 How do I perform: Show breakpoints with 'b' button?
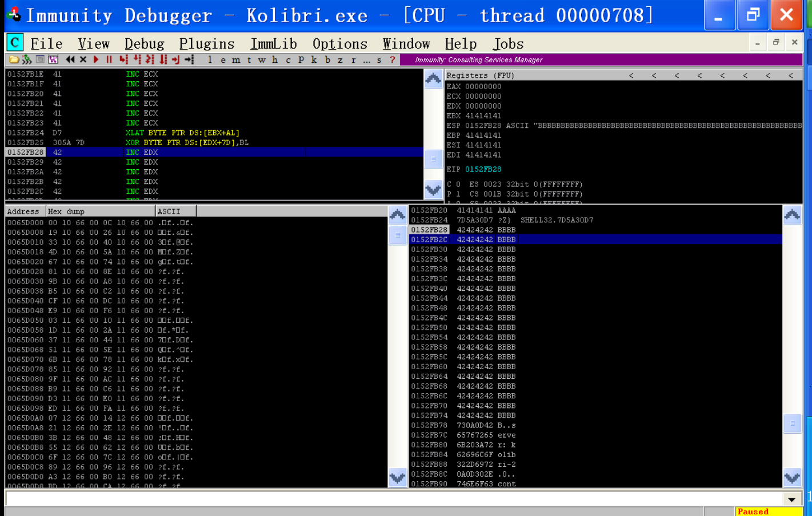point(327,59)
